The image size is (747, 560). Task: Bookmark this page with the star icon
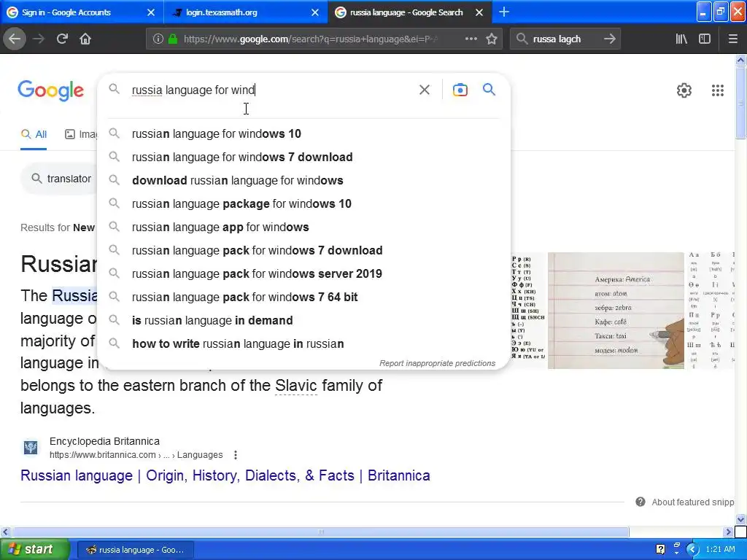point(492,39)
